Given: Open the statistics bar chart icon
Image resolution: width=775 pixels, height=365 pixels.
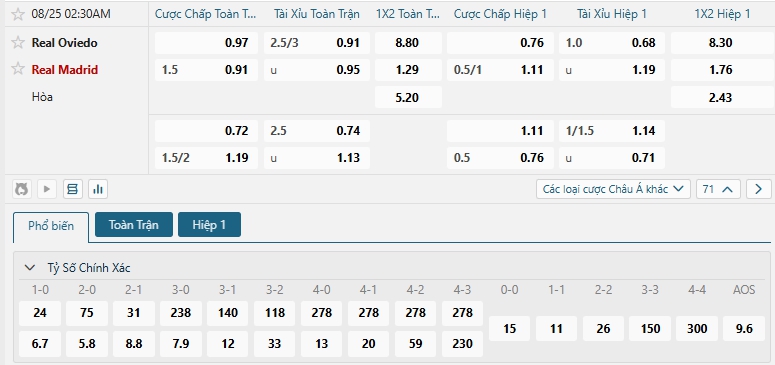Looking at the screenshot, I should point(98,189).
